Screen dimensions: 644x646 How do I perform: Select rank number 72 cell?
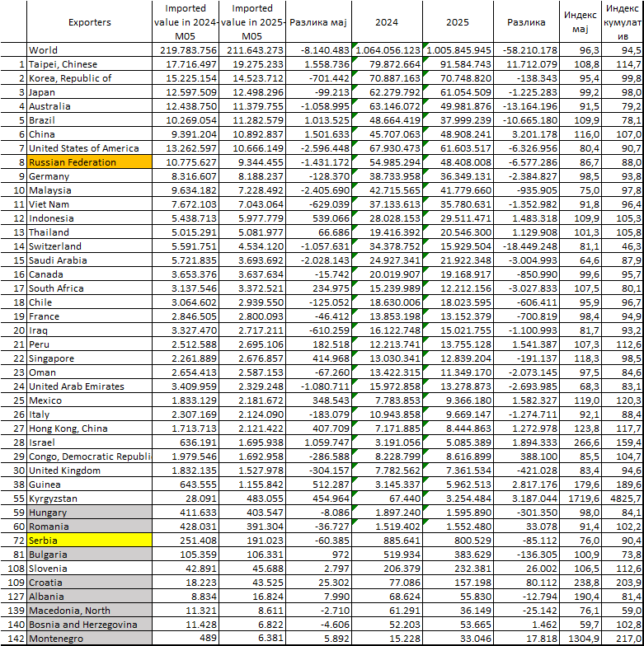13,541
